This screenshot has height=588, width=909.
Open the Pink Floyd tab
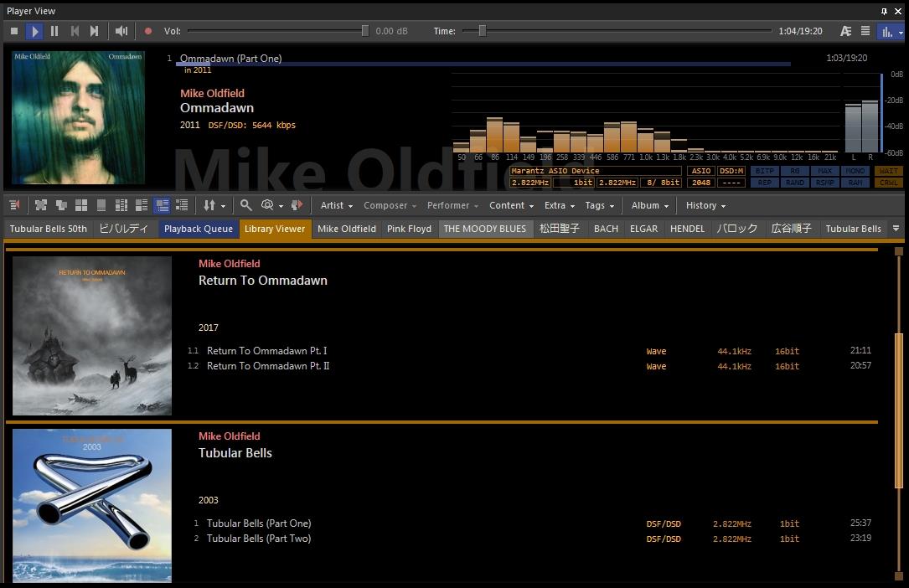[x=410, y=229]
